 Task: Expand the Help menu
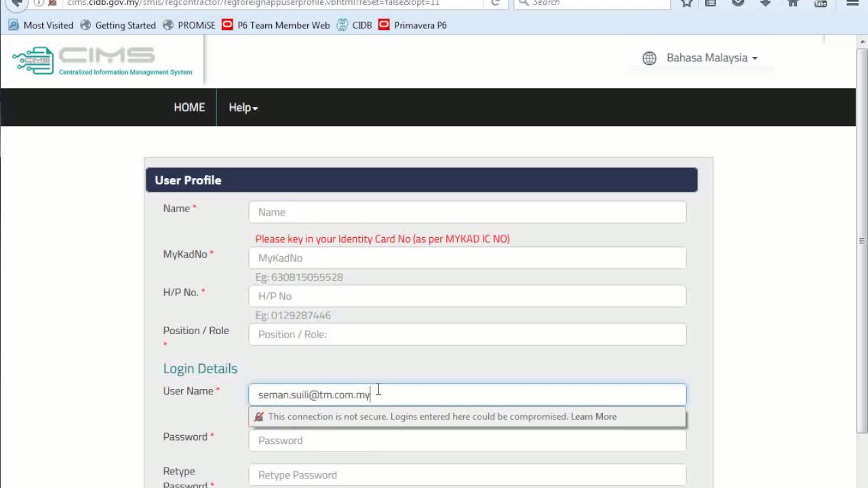point(243,108)
